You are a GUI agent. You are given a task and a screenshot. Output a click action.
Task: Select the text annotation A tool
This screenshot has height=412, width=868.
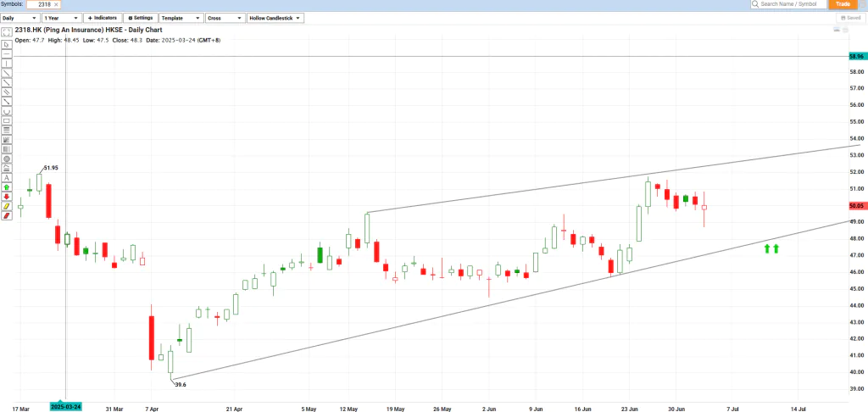coord(7,177)
